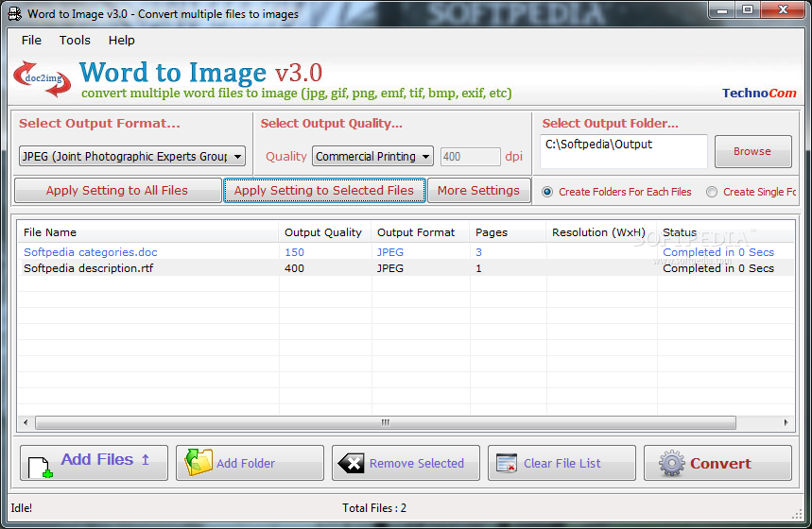The width and height of the screenshot is (812, 529).
Task: Click the horizontal scrollbar thumb
Action: 386,423
